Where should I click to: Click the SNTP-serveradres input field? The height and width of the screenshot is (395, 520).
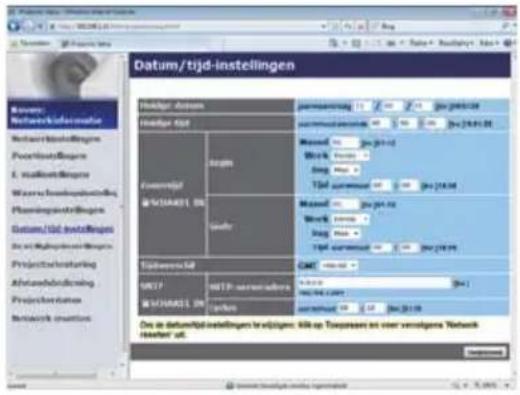click(374, 283)
